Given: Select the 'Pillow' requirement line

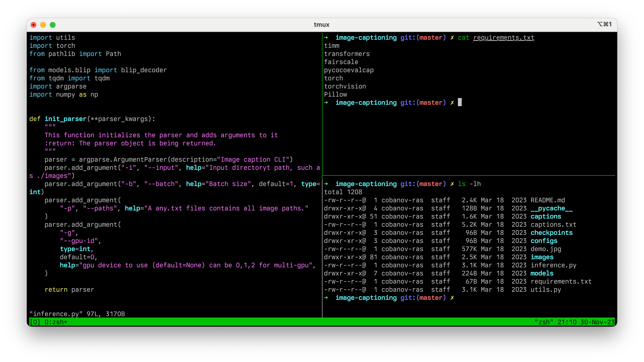Looking at the screenshot, I should click(x=335, y=94).
